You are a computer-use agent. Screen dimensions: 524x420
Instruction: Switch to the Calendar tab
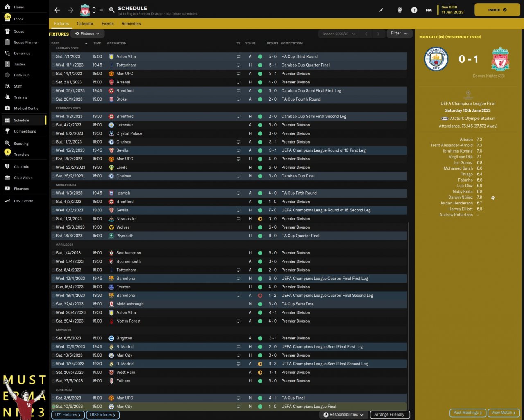(85, 24)
